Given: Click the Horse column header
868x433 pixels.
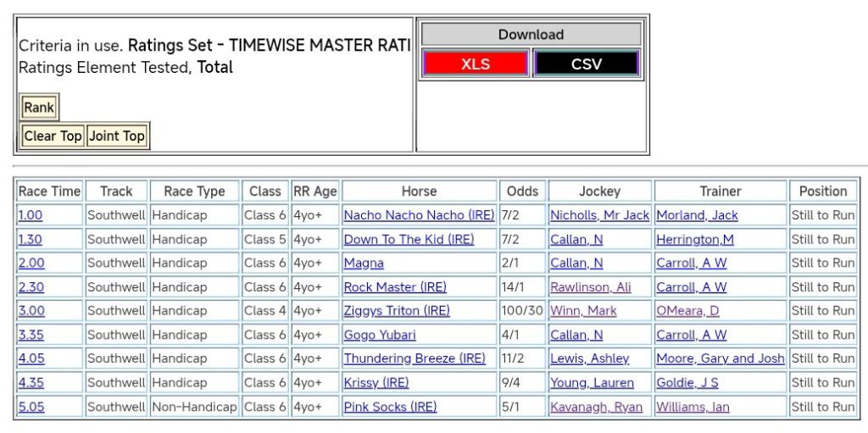Looking at the screenshot, I should click(420, 192).
